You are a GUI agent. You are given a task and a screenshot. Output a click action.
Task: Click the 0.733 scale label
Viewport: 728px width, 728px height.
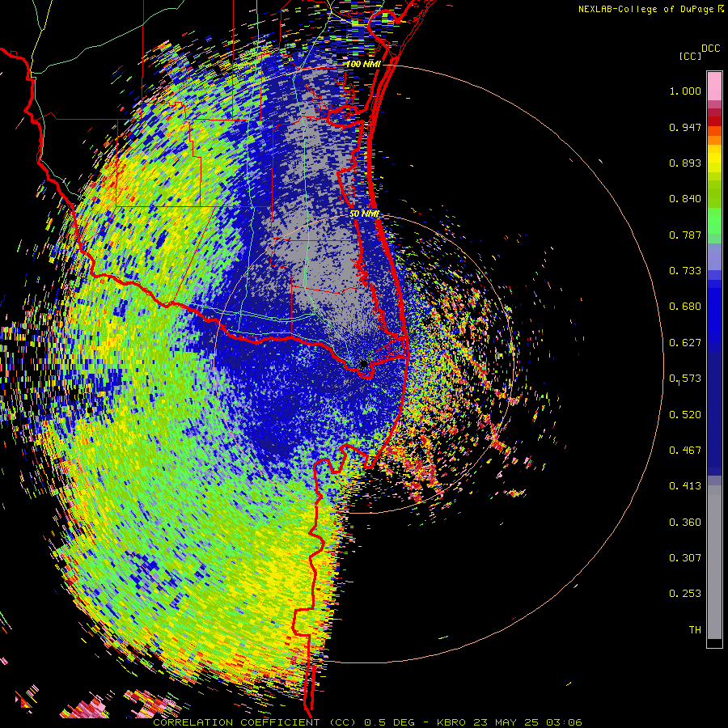tap(685, 271)
